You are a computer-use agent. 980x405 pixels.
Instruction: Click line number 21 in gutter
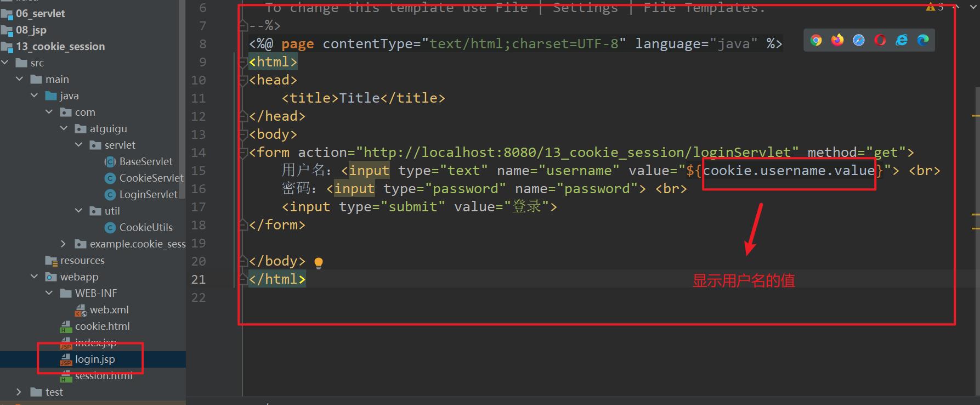[x=199, y=279]
